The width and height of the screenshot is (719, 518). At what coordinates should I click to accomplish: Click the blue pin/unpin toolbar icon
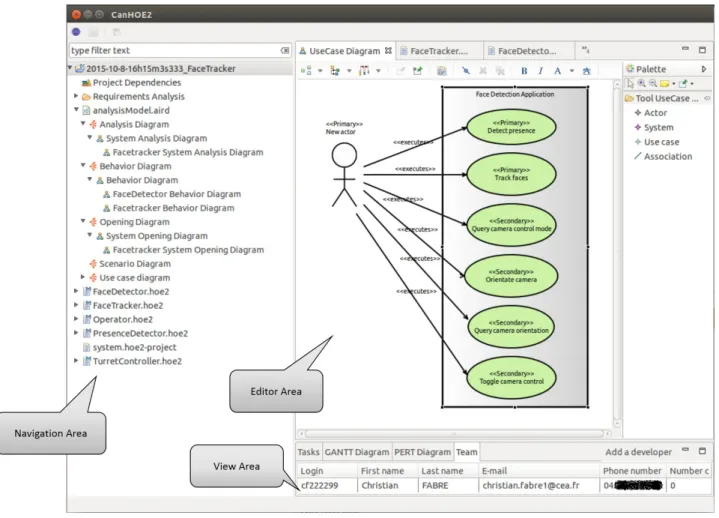point(466,71)
